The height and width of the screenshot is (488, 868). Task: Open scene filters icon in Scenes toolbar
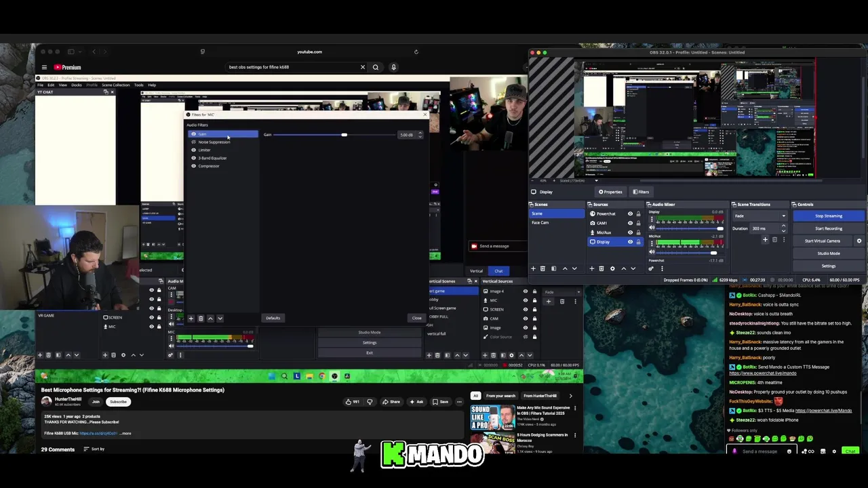[553, 268]
